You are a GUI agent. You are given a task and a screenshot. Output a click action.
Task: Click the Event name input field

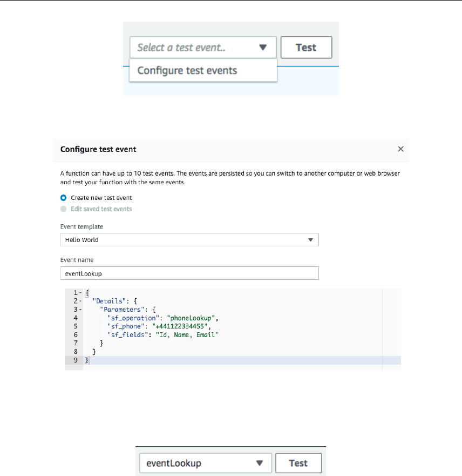189,273
